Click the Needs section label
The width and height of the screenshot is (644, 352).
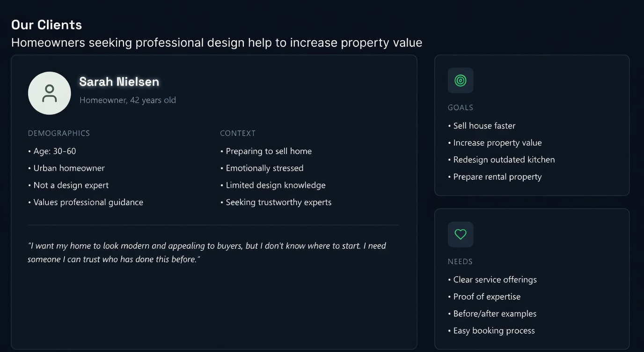click(x=460, y=262)
